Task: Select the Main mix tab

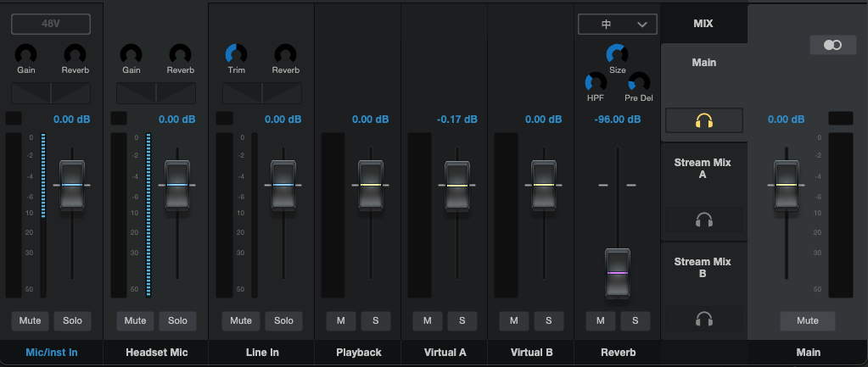Action: click(x=704, y=63)
